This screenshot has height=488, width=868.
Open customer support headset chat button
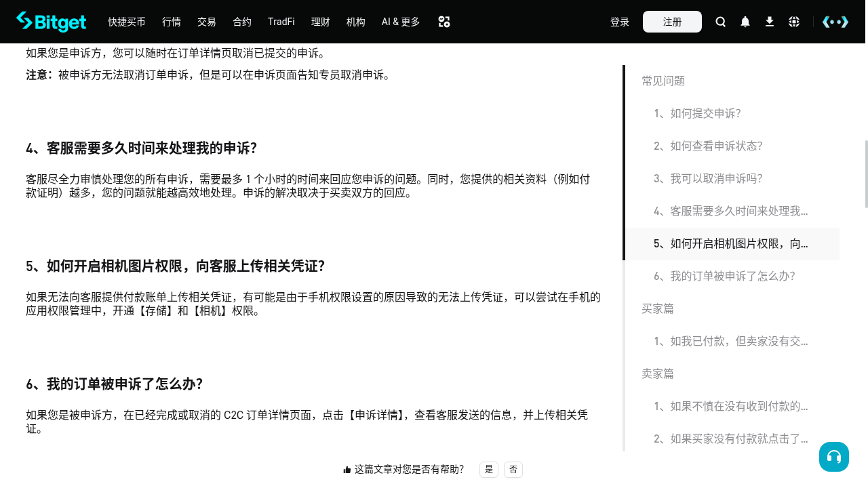pos(834,457)
